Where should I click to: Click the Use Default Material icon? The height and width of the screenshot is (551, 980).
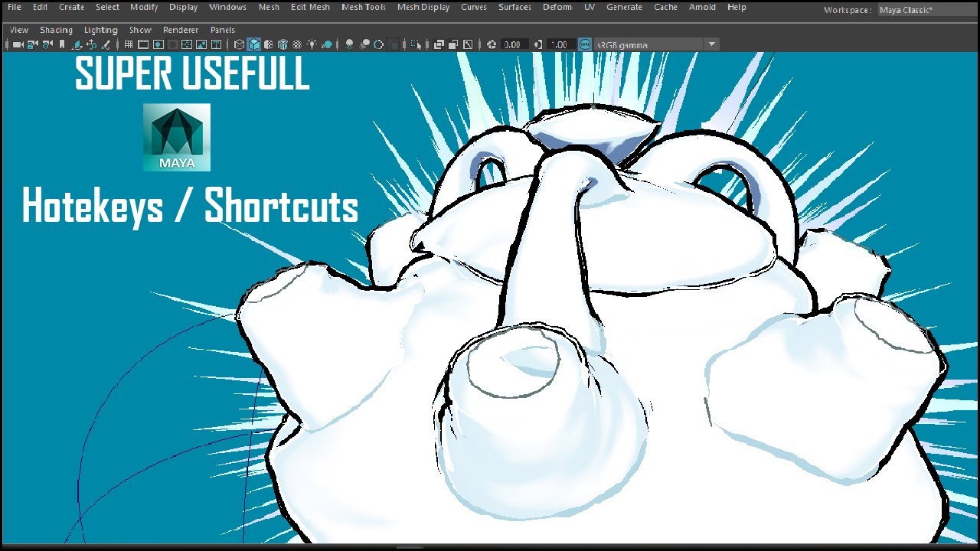coord(269,44)
